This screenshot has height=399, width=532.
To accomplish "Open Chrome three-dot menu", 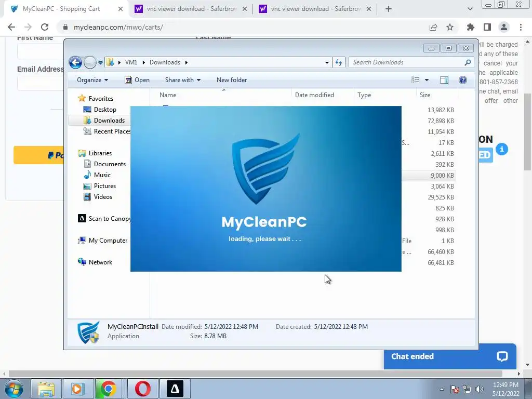I will (521, 27).
